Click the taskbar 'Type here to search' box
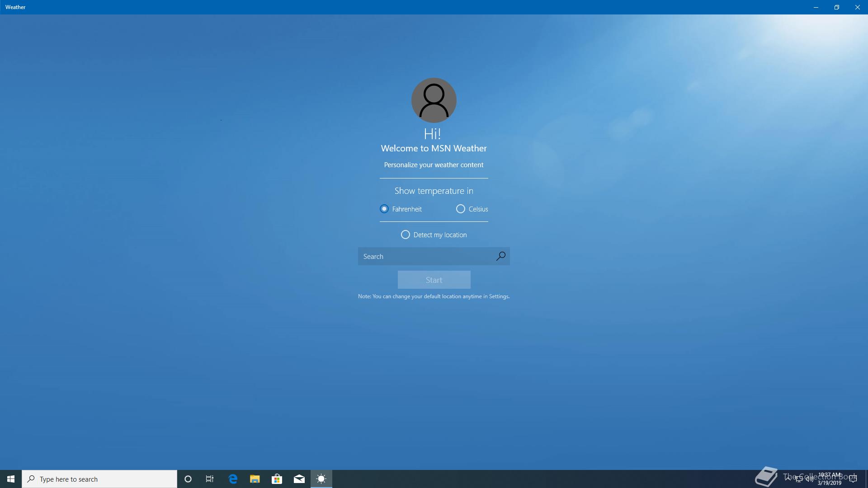 click(x=99, y=479)
